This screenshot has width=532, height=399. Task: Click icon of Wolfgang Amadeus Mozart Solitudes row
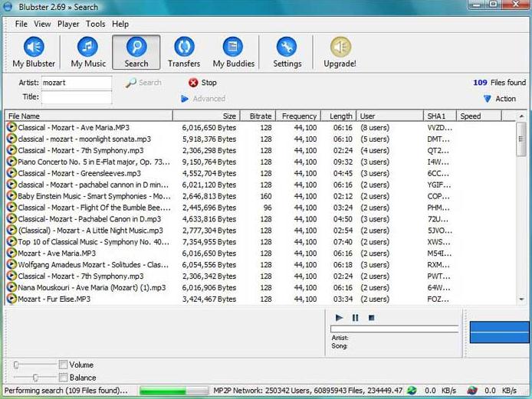click(11, 264)
